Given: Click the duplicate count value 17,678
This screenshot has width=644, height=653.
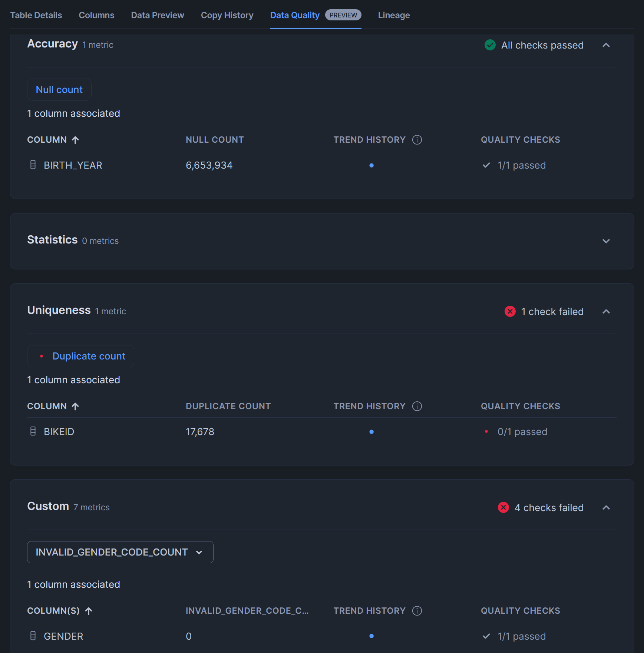Looking at the screenshot, I should 200,432.
